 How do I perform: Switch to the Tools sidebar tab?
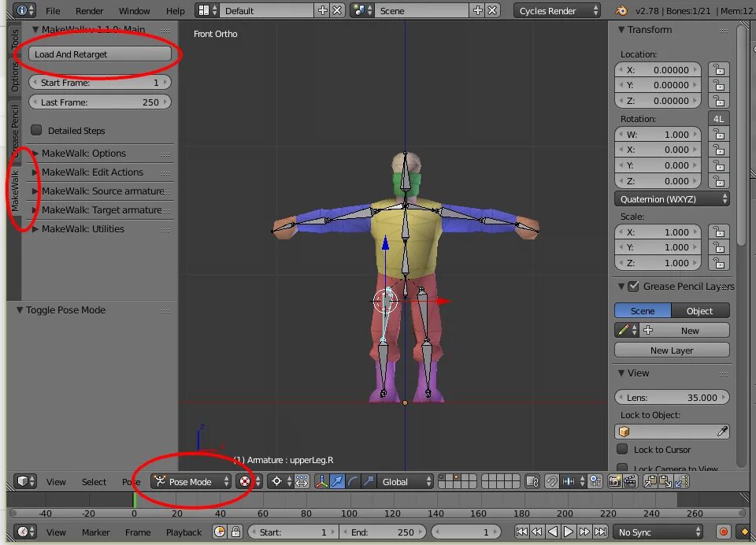14,39
